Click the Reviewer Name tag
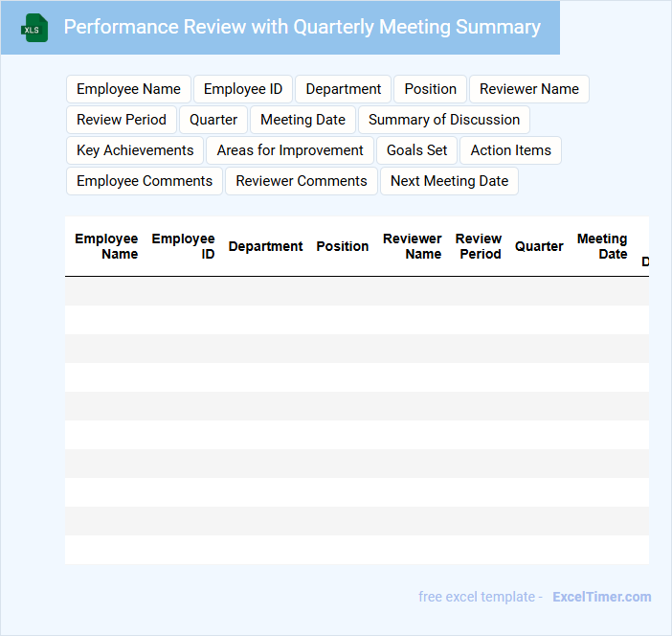 (x=528, y=89)
